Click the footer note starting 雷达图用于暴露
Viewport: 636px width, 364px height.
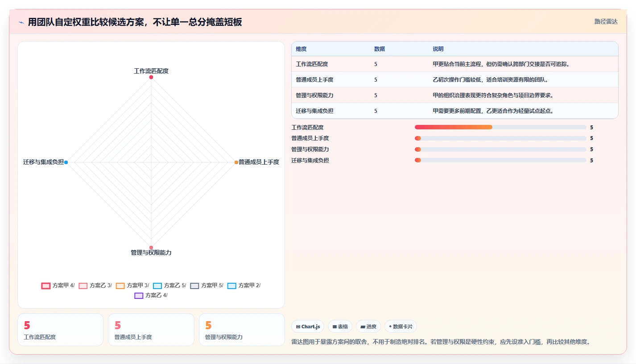pos(441,342)
